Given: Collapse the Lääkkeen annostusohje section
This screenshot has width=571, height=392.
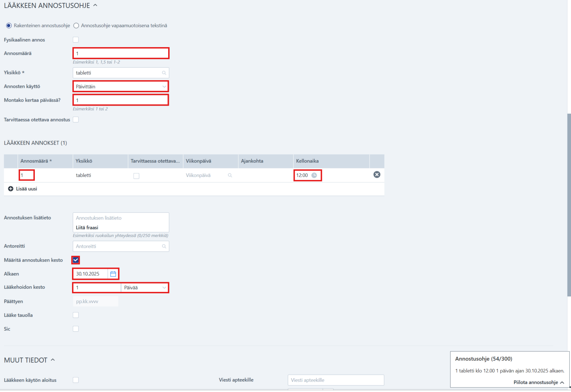Looking at the screenshot, I should tap(95, 6).
